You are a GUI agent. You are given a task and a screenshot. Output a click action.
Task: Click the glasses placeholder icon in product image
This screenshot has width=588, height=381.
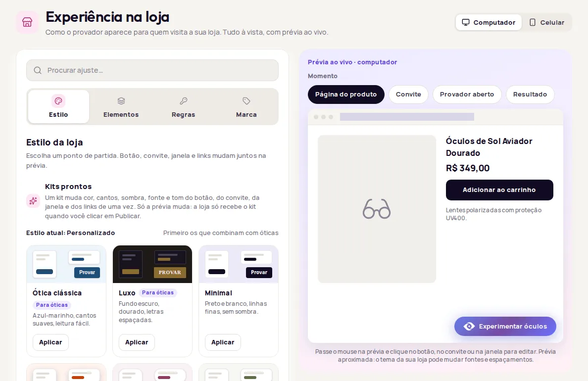click(377, 209)
